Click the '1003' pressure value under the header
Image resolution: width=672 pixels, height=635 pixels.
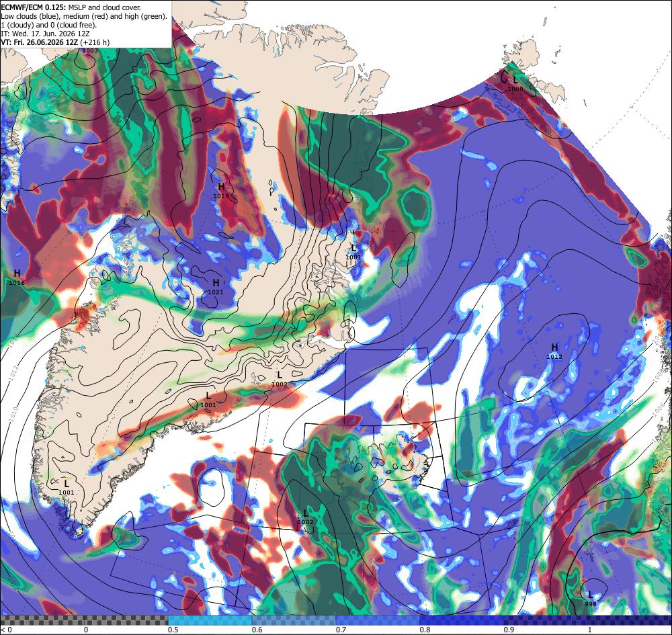(x=90, y=50)
